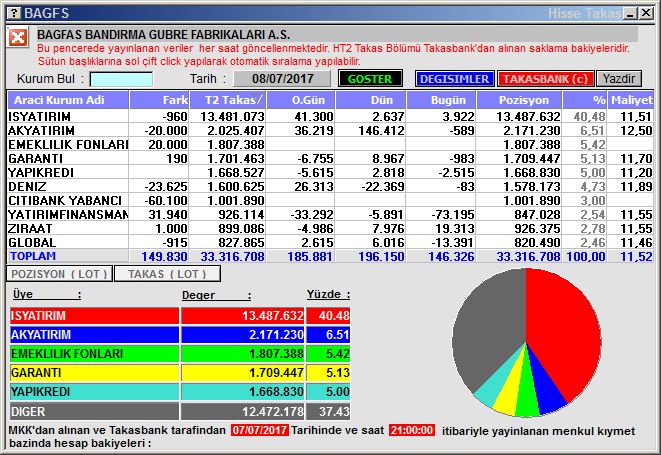
Task: Click the red TAKASBANK (c) button
Action: pos(545,79)
